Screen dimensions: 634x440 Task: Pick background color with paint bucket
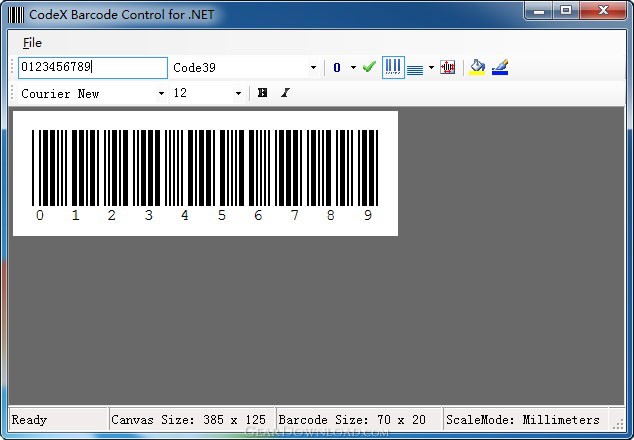point(477,67)
